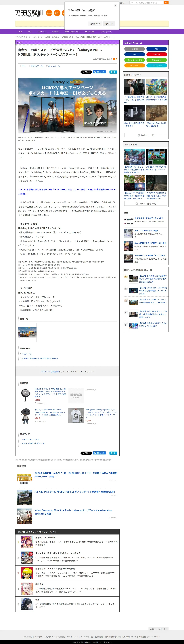Open the サイトマップ footer link
This screenshot has width=184, height=644.
pos(72,637)
